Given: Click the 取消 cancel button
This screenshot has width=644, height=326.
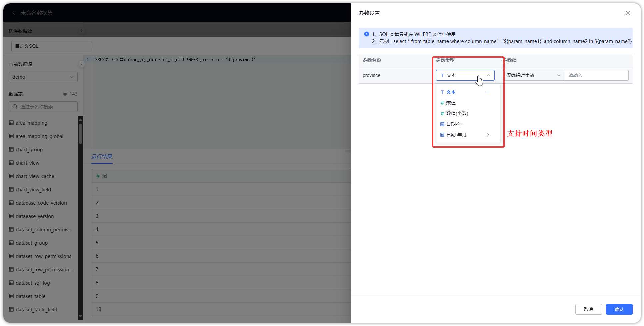Looking at the screenshot, I should [x=588, y=309].
